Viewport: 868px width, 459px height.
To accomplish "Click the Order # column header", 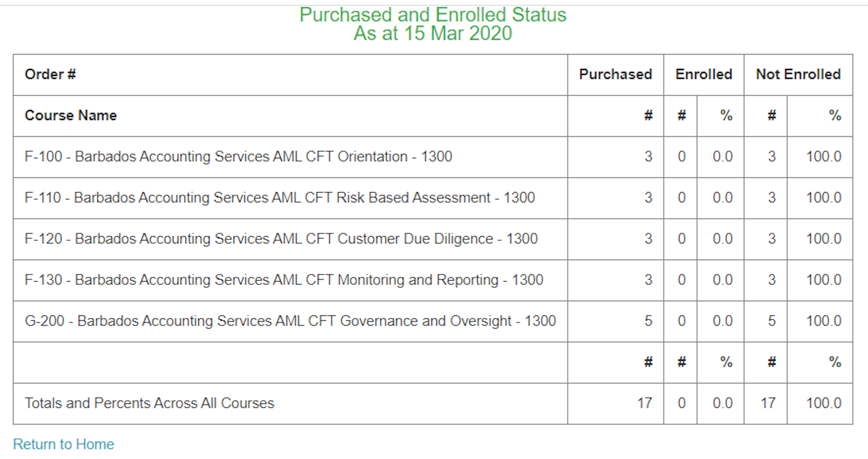I will click(50, 74).
